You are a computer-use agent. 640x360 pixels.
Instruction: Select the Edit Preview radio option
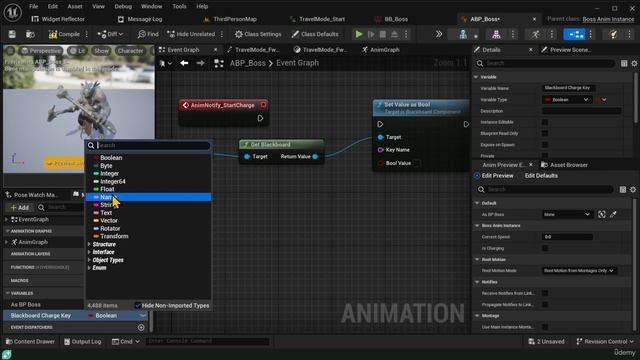[477, 176]
